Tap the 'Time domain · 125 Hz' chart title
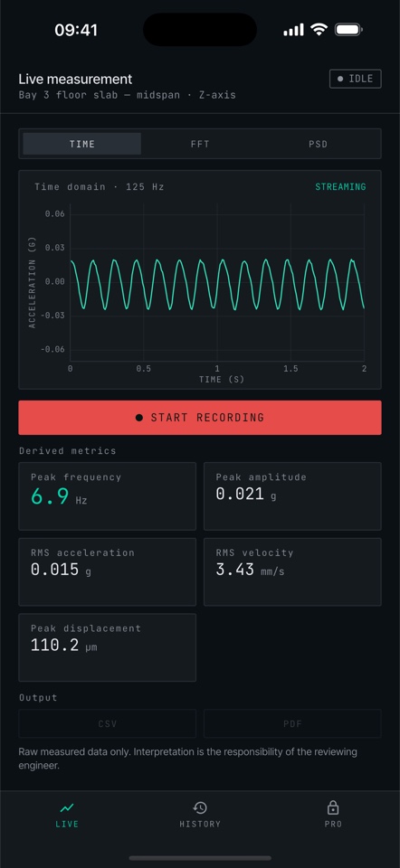The height and width of the screenshot is (868, 400). coord(100,187)
